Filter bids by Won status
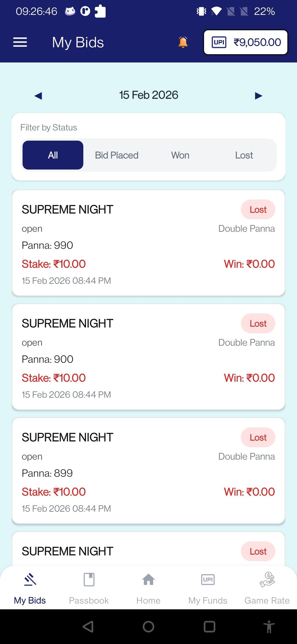The width and height of the screenshot is (297, 644). [x=180, y=155]
